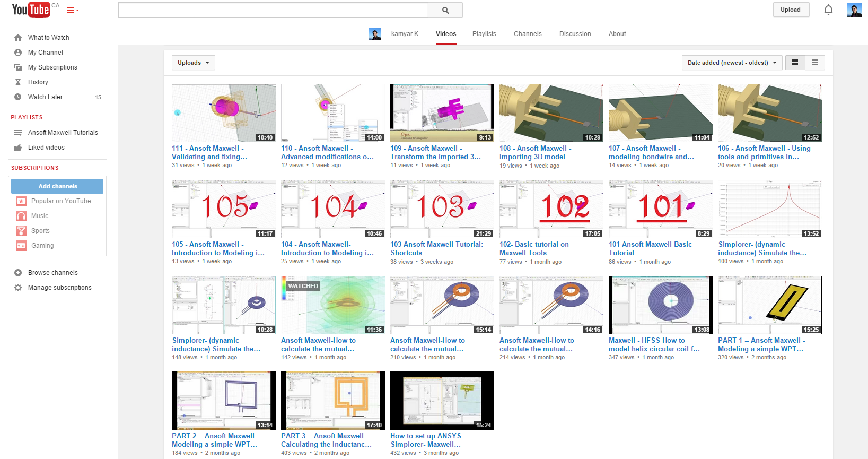Open the 13:14 PART 2 thumbnail
Viewport: 868px width, 459px height.
pos(224,401)
